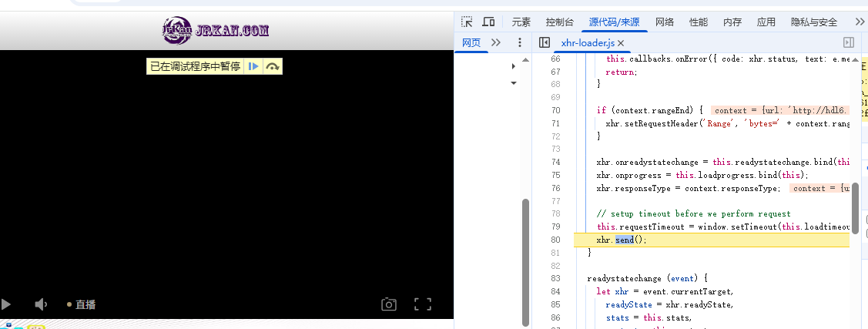Expand the collapsed tree item in navigator
868x329 pixels.
tap(514, 66)
